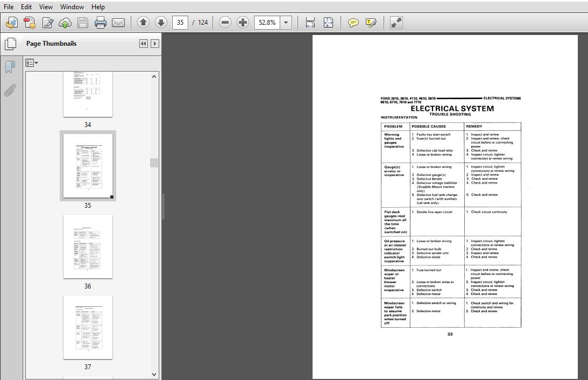Zoom in with the plus button
Viewport: 588px width, 380px height.
pyautogui.click(x=243, y=23)
